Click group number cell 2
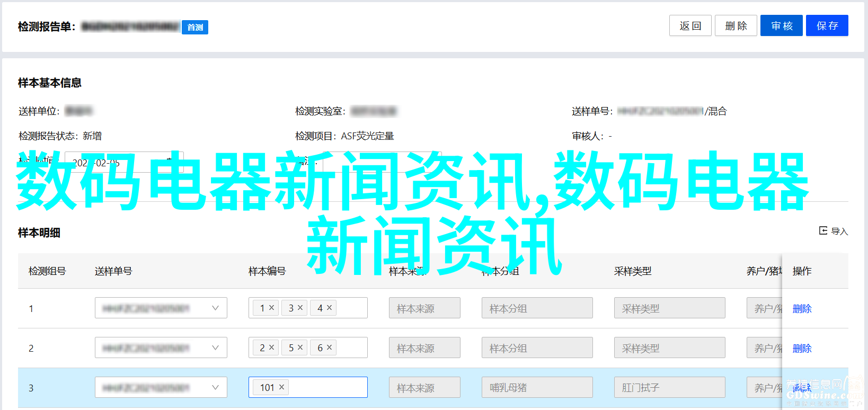 click(x=31, y=348)
